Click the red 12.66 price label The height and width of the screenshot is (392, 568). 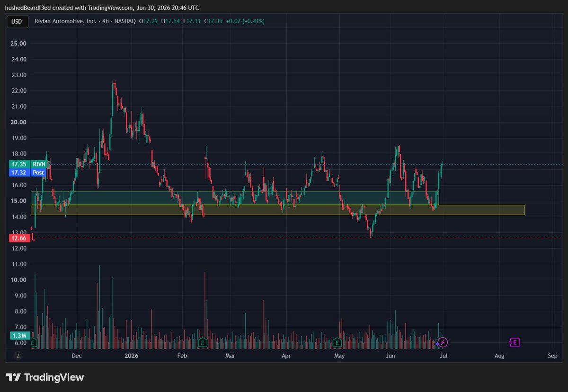(x=18, y=238)
